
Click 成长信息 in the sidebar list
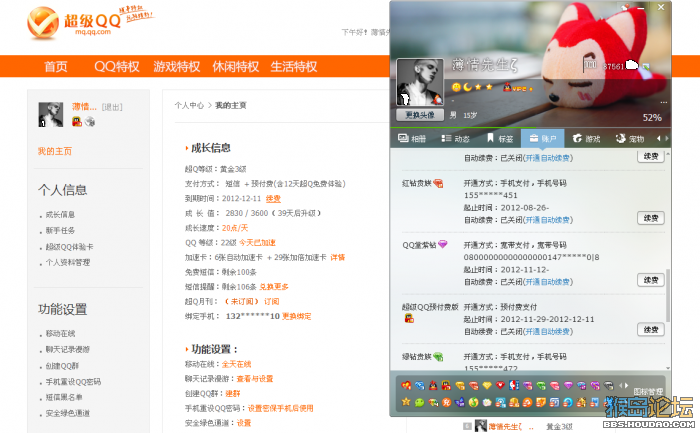(x=60, y=215)
